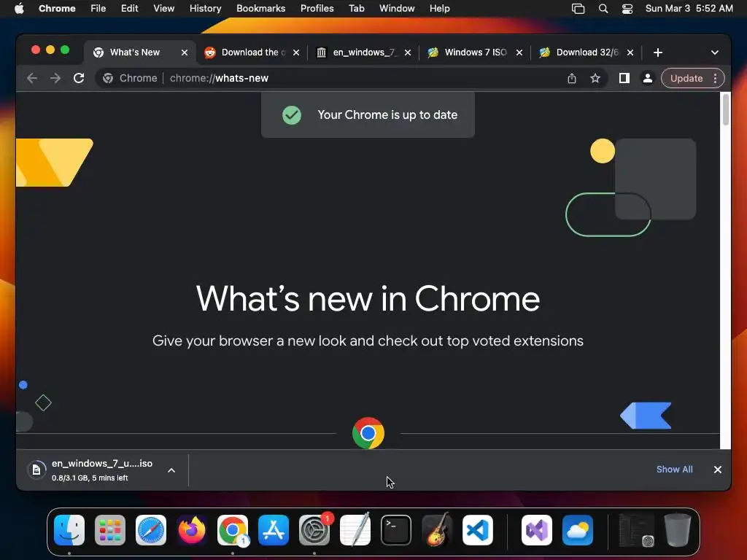Open Finder from the Dock
747x560 pixels.
point(69,530)
